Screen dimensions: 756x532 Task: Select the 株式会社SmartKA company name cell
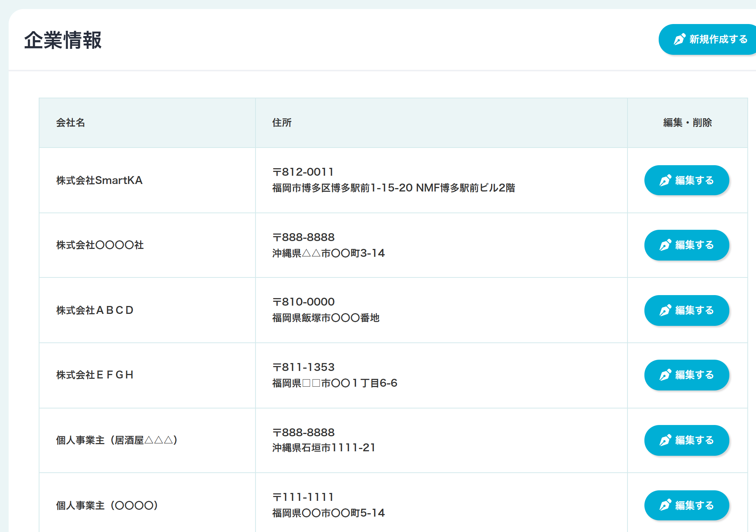99,180
